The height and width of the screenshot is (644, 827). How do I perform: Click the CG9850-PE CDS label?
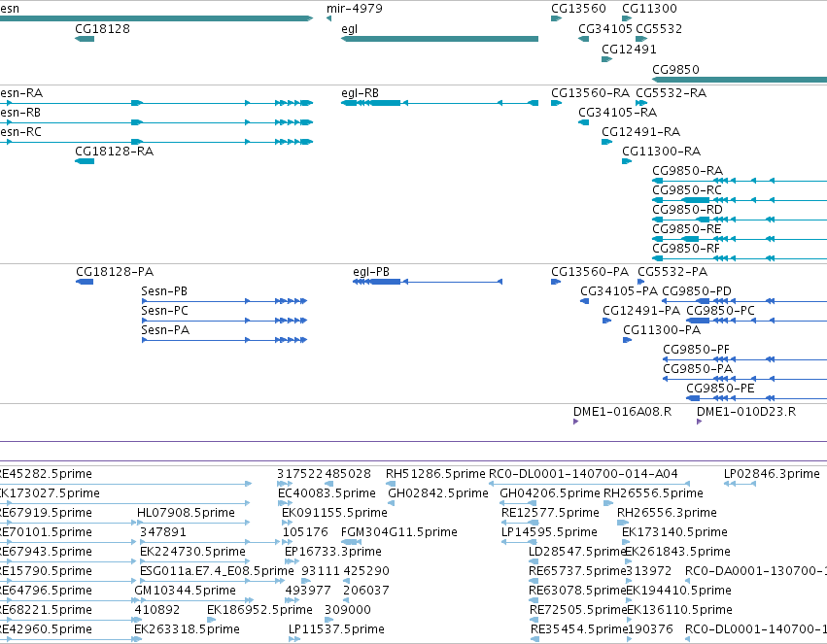coord(720,389)
